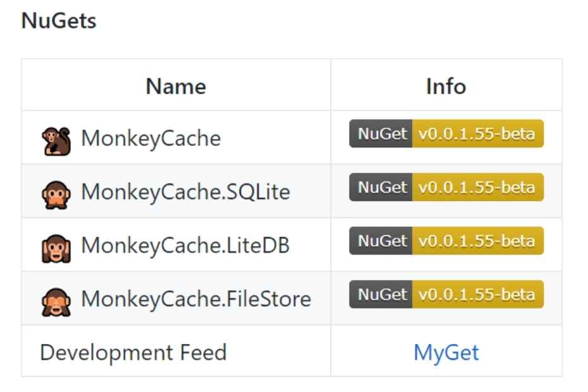Select the MonkeyCache package name text
The image size is (588, 392).
coord(151,138)
